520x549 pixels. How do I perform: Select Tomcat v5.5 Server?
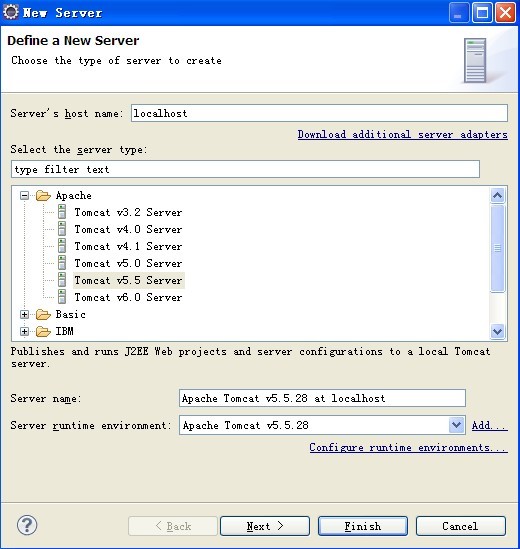pos(129,280)
